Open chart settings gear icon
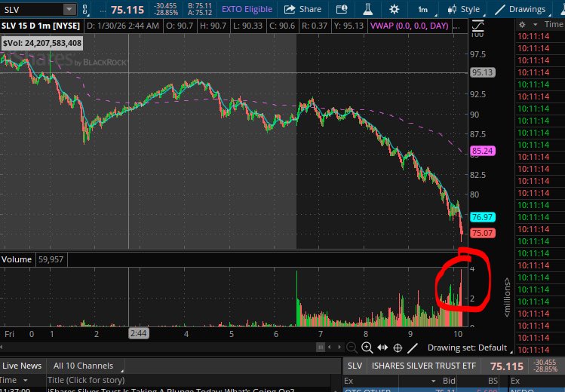Image resolution: width=565 pixels, height=392 pixels. coord(395,9)
